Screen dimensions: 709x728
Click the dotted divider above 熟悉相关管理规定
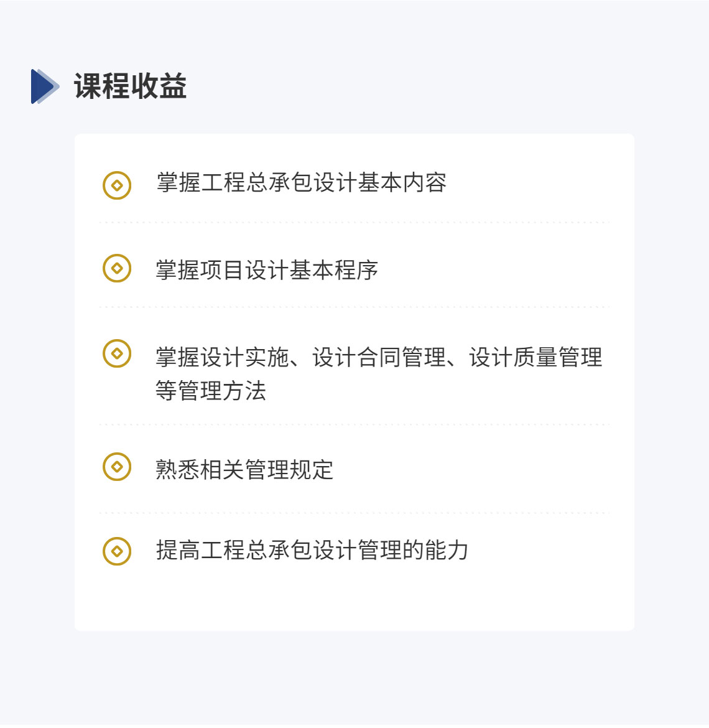point(354,424)
